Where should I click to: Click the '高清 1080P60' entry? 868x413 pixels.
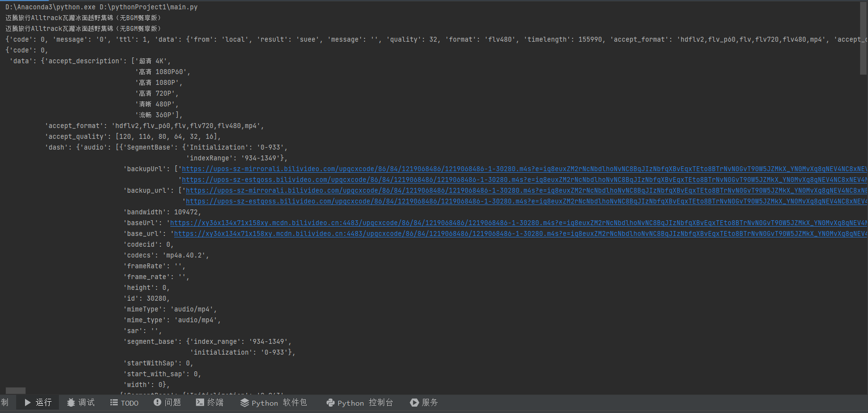click(x=162, y=72)
